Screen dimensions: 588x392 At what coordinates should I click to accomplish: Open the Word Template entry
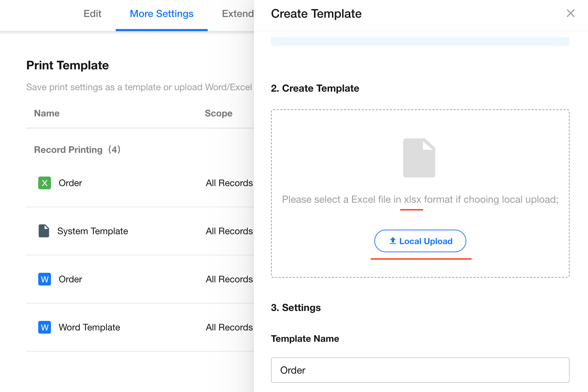tap(90, 327)
